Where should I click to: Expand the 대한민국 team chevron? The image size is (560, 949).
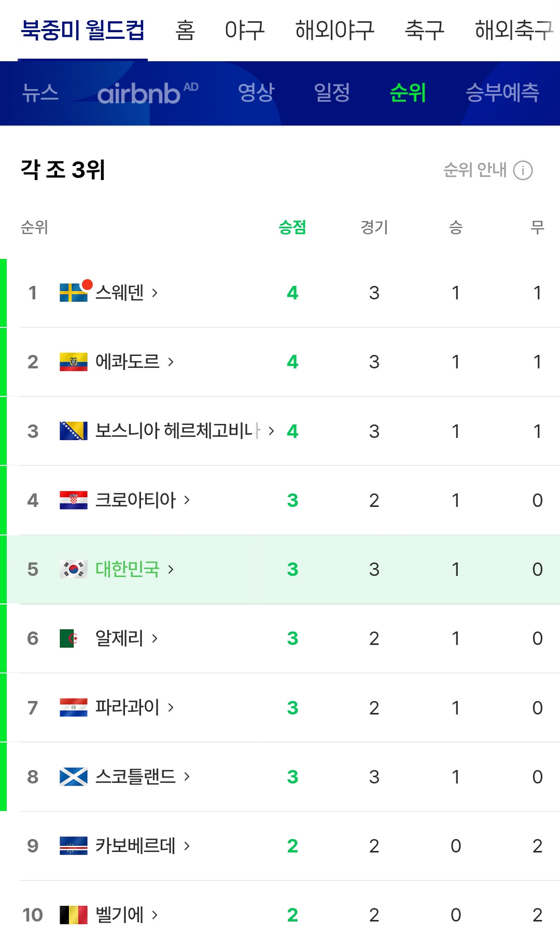point(171,569)
